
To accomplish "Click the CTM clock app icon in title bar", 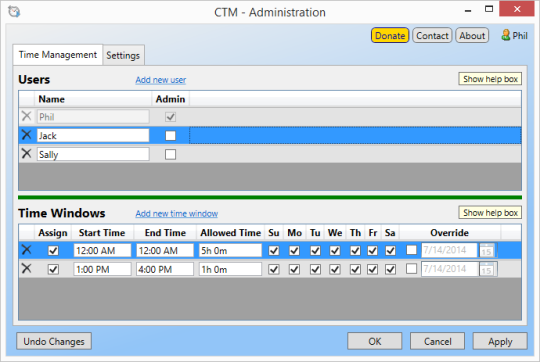I will [x=14, y=12].
